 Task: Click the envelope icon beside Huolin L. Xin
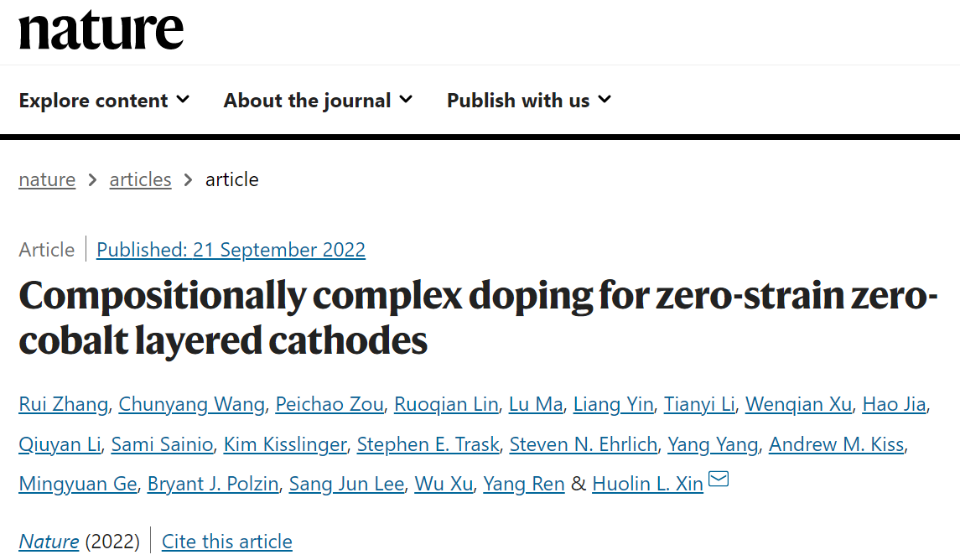coord(719,480)
